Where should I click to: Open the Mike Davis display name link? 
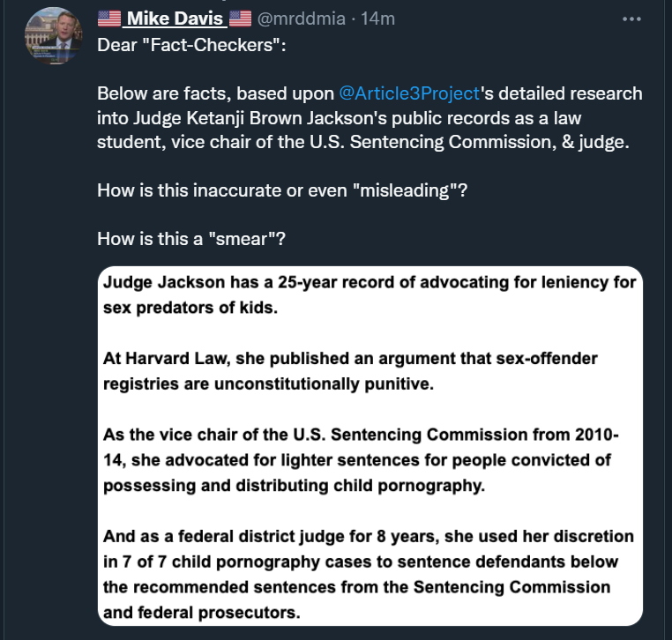pos(173,18)
